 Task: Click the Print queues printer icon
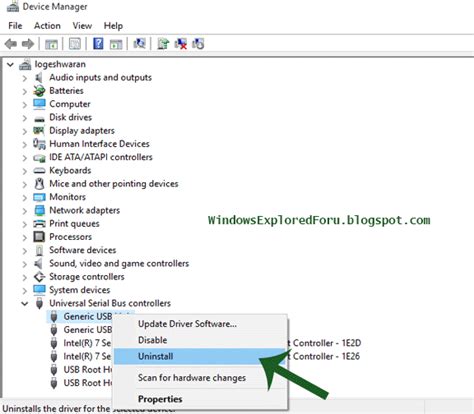39,224
